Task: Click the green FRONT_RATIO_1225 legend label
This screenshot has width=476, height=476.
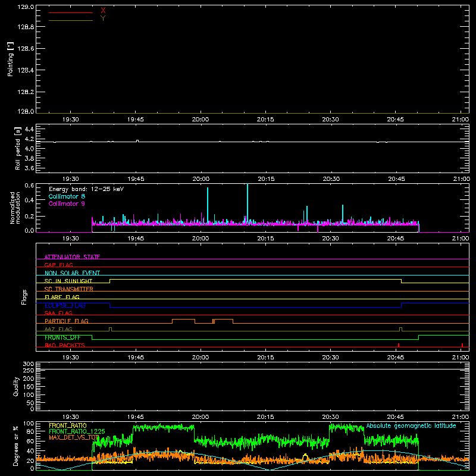Action: pos(77,431)
